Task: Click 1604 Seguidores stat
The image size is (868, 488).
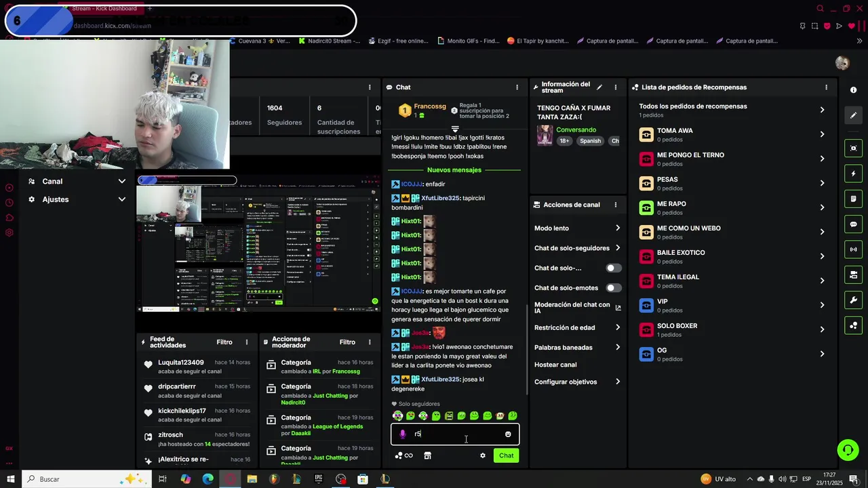Action: click(x=284, y=115)
